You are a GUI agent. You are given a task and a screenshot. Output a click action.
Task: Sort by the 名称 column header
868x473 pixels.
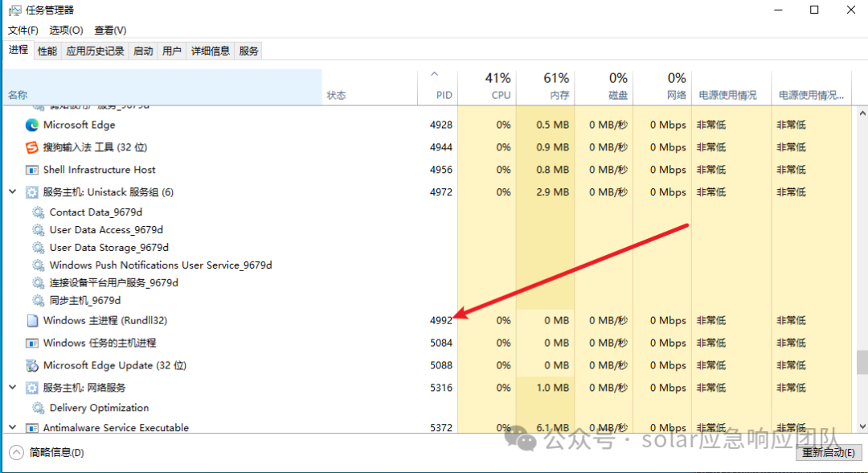pyautogui.click(x=162, y=87)
